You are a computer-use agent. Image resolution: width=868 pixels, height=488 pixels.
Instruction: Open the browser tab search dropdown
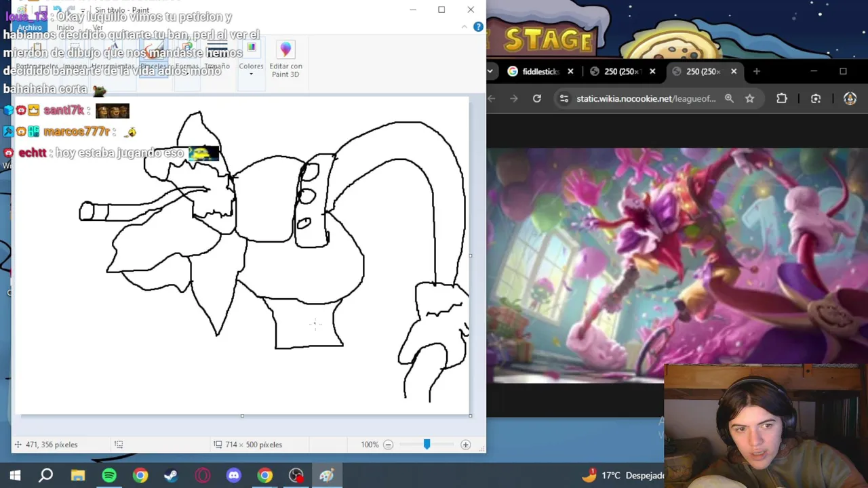(491, 71)
